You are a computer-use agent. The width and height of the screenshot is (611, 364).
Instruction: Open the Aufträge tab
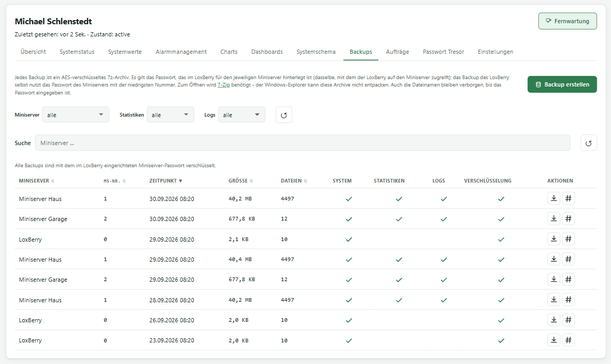398,52
